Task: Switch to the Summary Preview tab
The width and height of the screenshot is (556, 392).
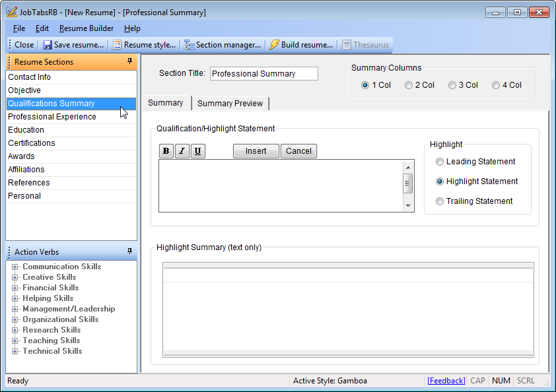Action: coord(230,104)
